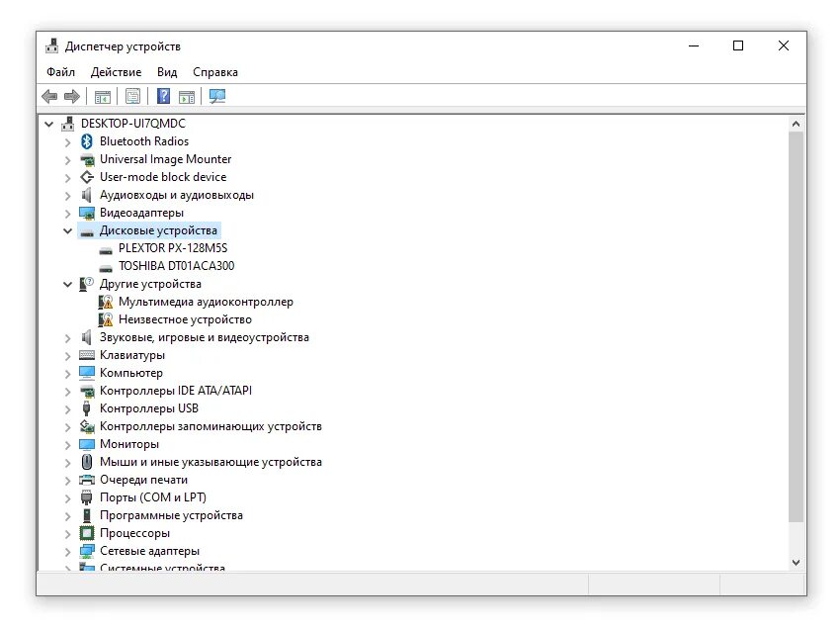Viewport: 840px width, 630px height.
Task: Click the blue Help question mark icon
Action: tap(163, 97)
